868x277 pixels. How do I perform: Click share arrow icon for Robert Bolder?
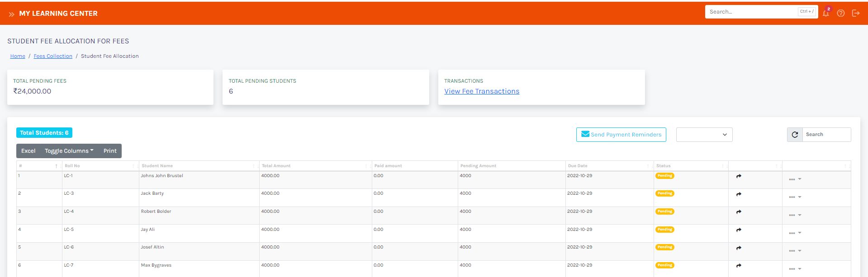[x=739, y=212]
